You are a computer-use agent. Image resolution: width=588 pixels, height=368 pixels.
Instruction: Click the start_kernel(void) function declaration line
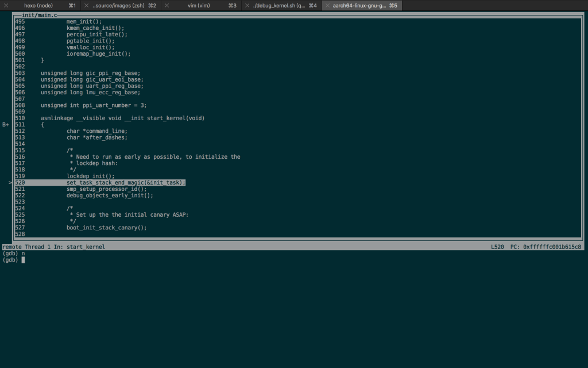123,118
